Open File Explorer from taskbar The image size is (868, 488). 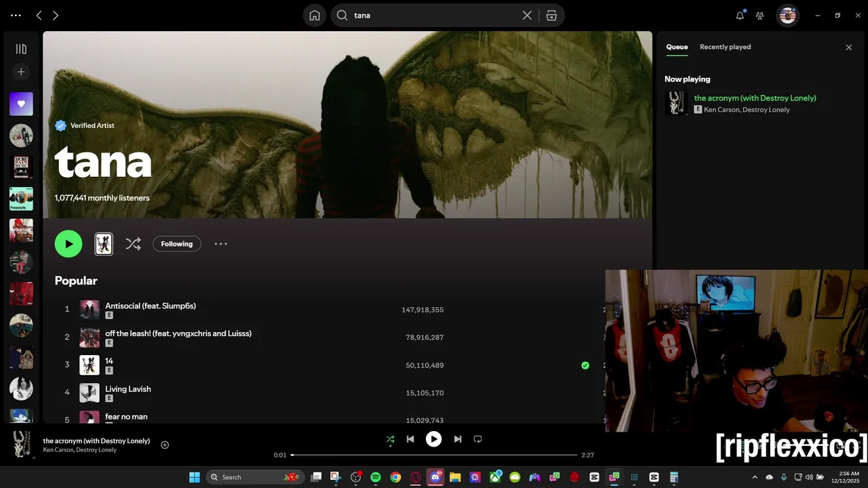coord(455,477)
